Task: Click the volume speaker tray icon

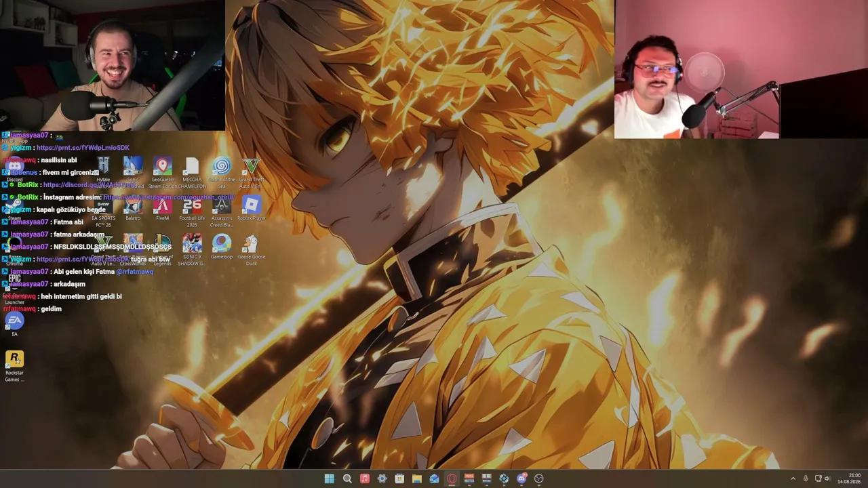Action: coord(827,479)
